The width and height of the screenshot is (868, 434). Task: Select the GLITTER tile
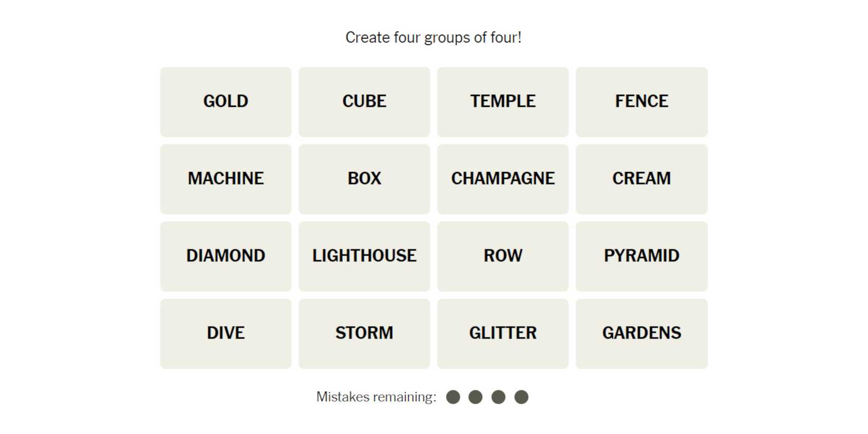click(x=502, y=334)
